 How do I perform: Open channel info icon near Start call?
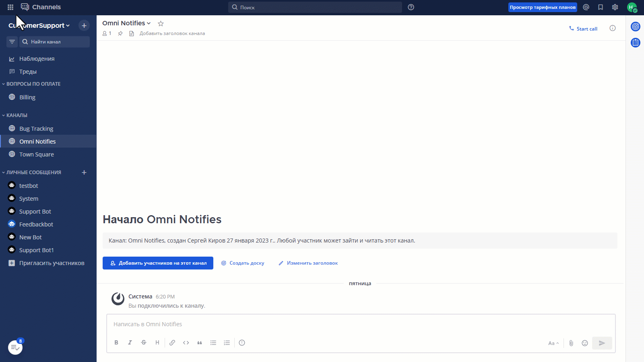pos(613,28)
